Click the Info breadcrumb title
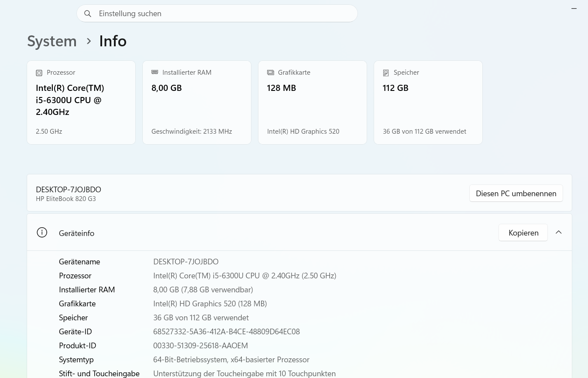Image resolution: width=588 pixels, height=378 pixels. tap(113, 41)
